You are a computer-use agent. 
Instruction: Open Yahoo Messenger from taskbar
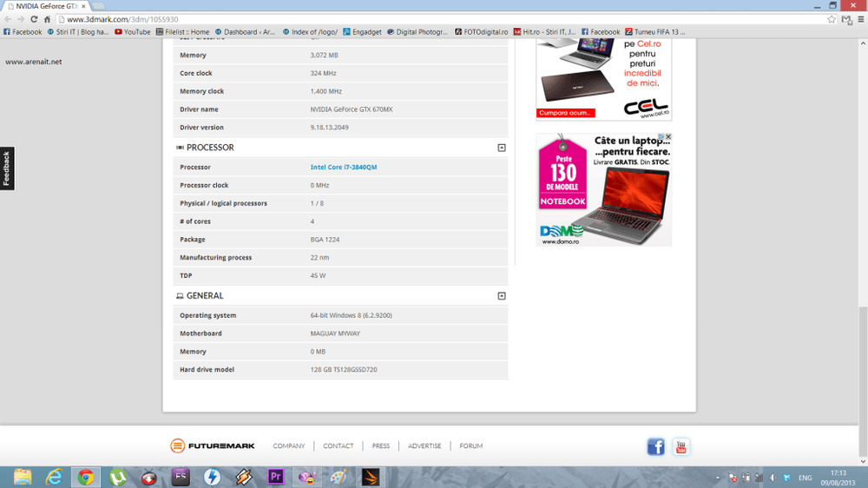pos(306,477)
